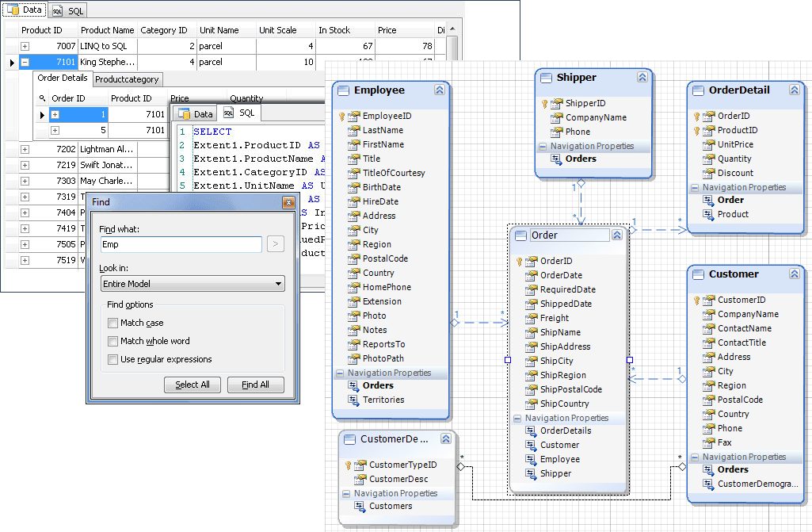The height and width of the screenshot is (532, 812).
Task: Select the CustomerDesc property
Action: (398, 479)
